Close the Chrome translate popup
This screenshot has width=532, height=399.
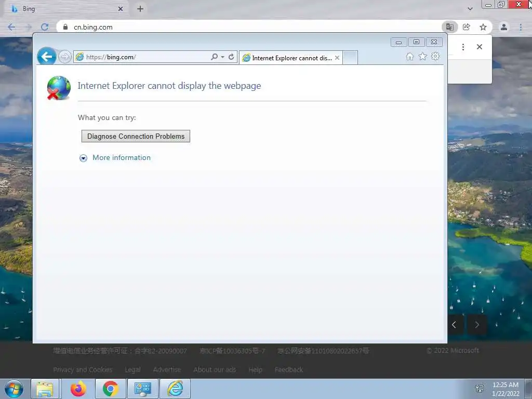tap(480, 47)
